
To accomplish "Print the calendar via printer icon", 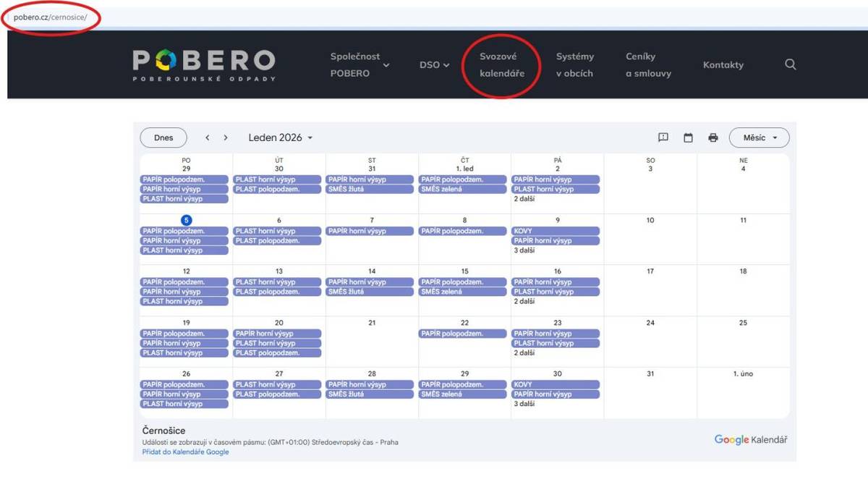I will pos(713,138).
